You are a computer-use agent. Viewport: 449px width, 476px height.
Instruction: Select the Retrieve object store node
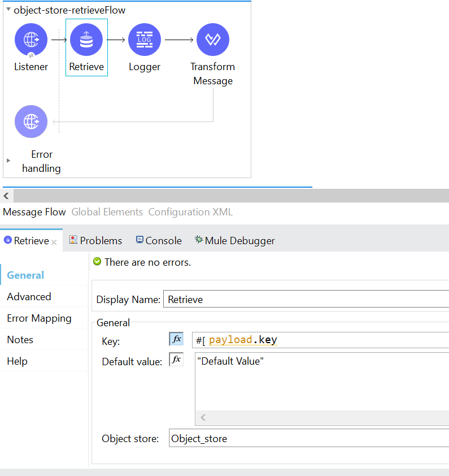86,40
